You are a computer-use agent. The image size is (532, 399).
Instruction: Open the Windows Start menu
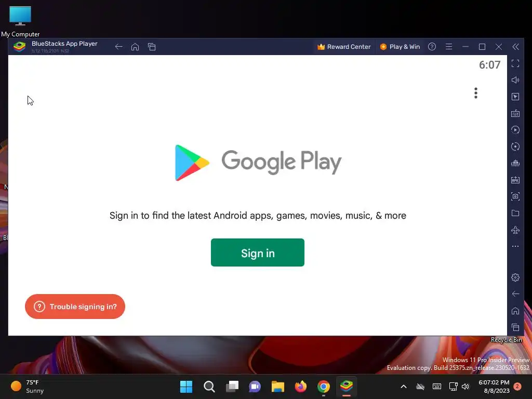click(x=186, y=387)
